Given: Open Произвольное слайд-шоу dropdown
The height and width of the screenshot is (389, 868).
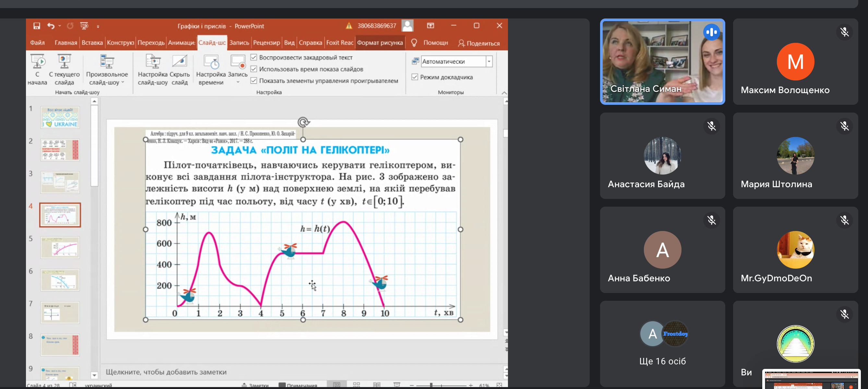Looking at the screenshot, I should [107, 70].
